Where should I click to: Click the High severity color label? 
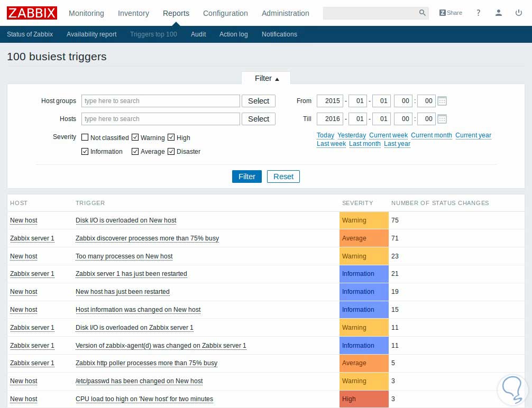[x=364, y=398]
